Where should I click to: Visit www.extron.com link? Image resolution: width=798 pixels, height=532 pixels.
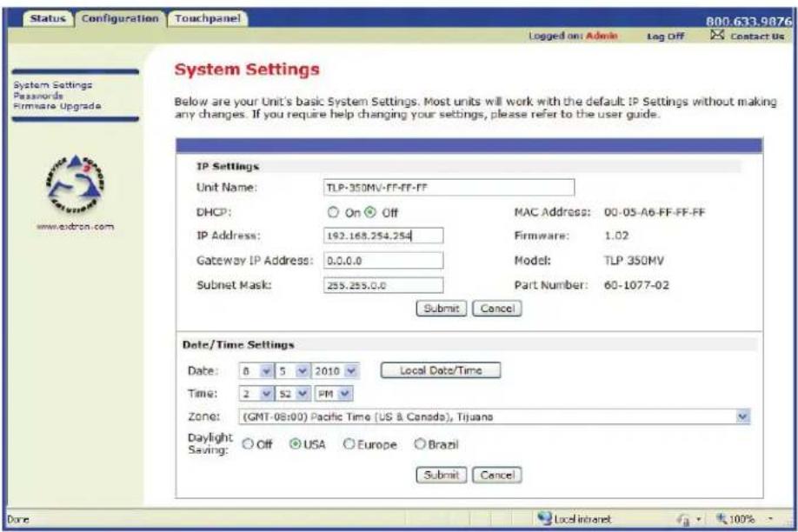pyautogui.click(x=76, y=227)
